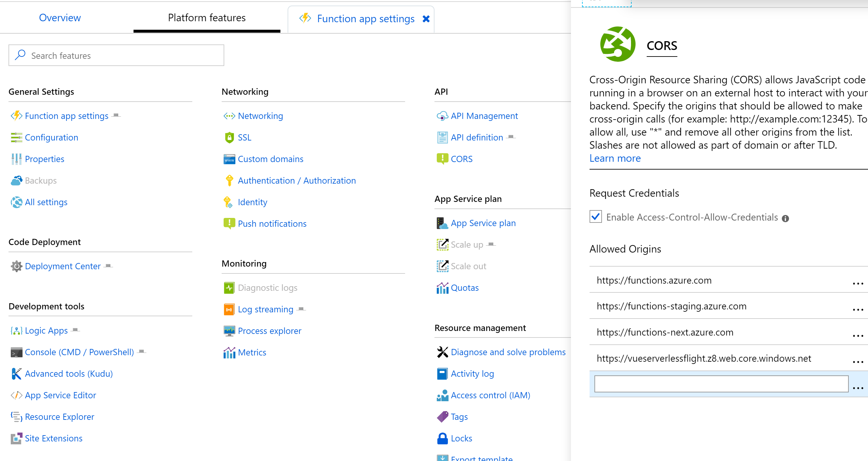Screen dimensions: 868x461
Task: Click the Properties bars icon
Action: point(16,159)
